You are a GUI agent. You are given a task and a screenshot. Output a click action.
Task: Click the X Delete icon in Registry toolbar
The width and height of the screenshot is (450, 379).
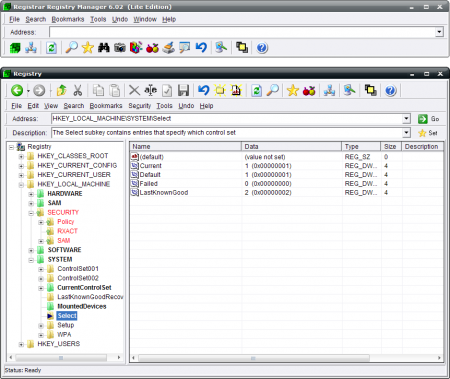point(134,90)
